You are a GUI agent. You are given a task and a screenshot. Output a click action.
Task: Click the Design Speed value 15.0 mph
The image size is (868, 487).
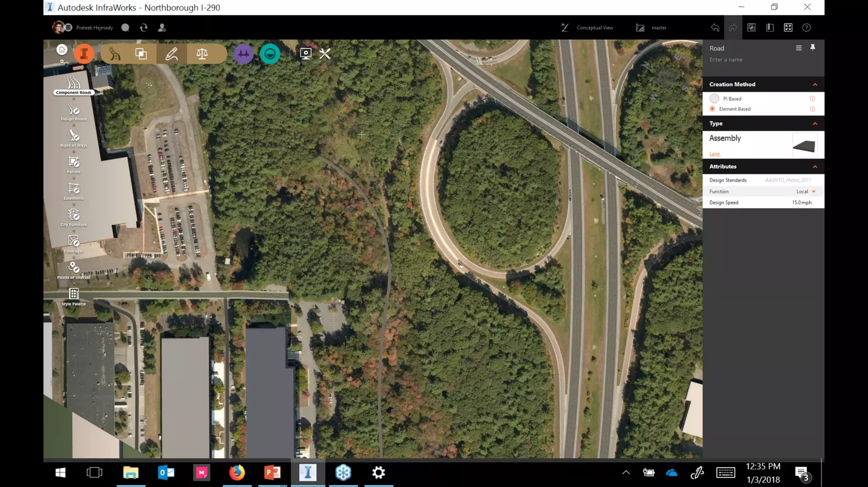pos(801,202)
